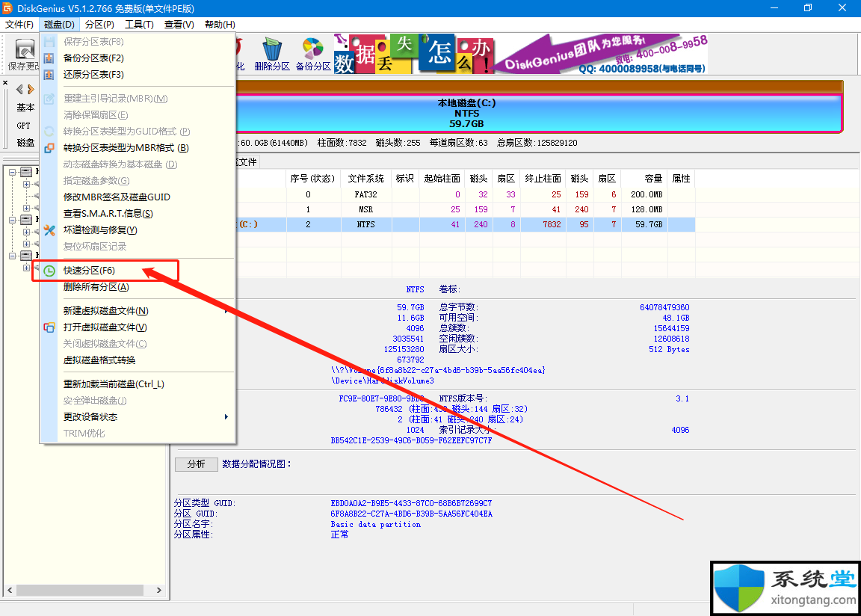This screenshot has width=861, height=616.
Task: Go to next disk with orange right arrow
Action: [x=31, y=89]
